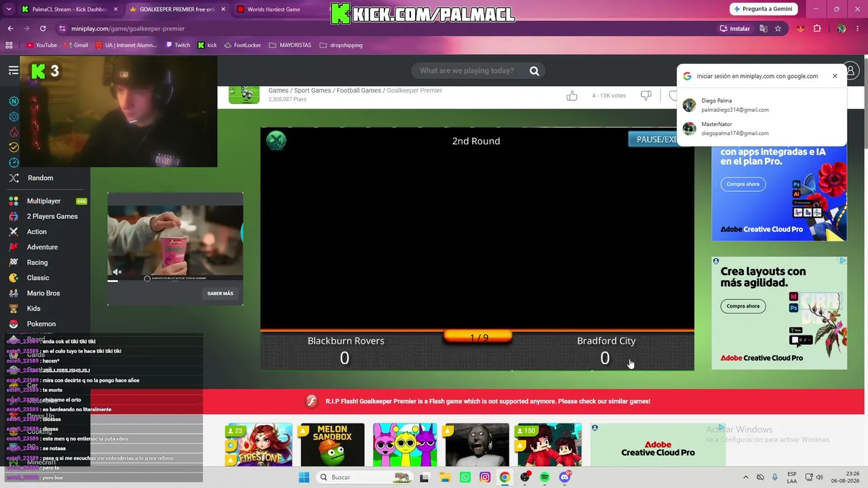868x488 pixels.
Task: Click SABER MÁS on the video ad
Action: click(x=220, y=293)
